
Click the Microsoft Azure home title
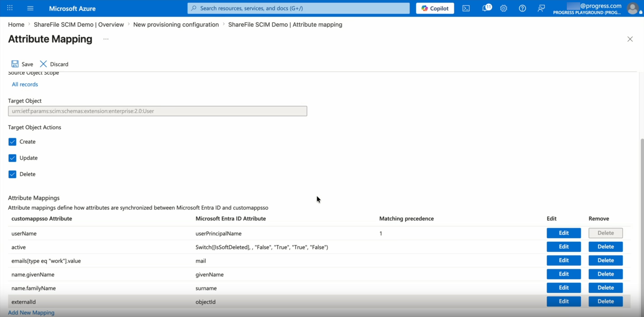pyautogui.click(x=72, y=9)
